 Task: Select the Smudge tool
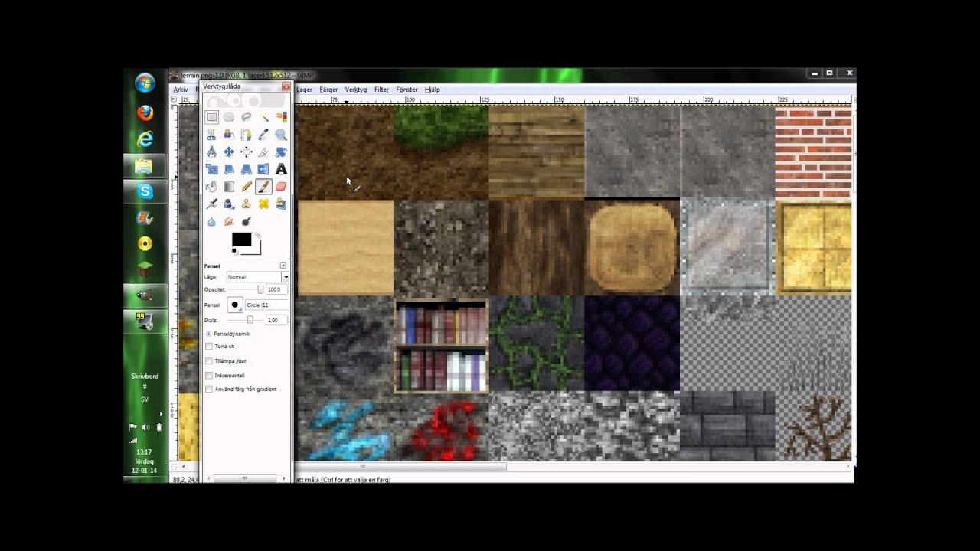click(229, 221)
